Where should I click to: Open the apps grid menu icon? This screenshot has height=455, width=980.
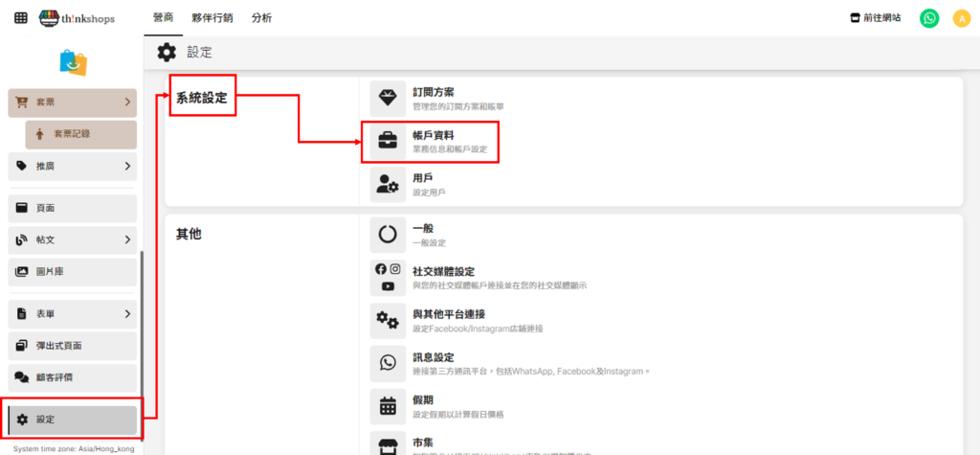tap(21, 18)
